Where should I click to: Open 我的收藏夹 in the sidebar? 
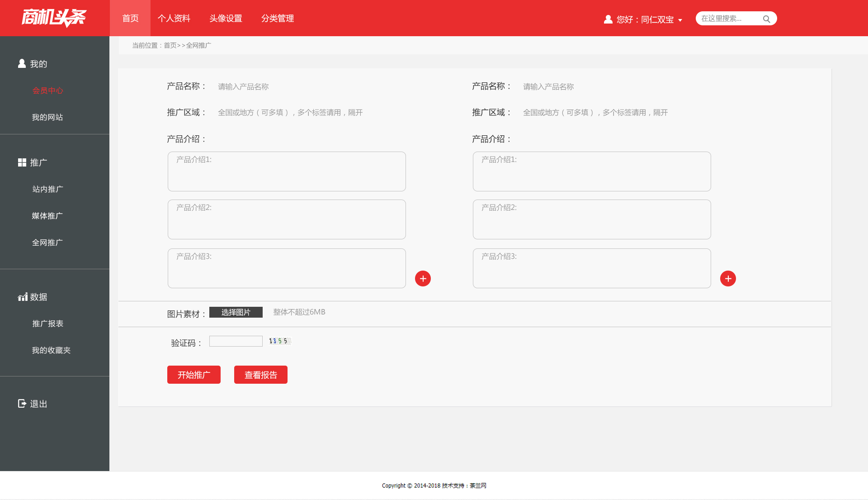pyautogui.click(x=52, y=350)
